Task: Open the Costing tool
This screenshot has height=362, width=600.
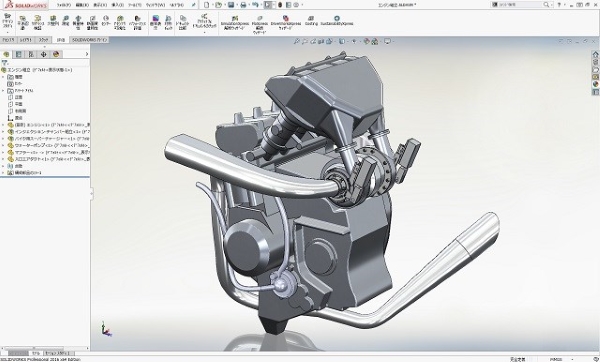Action: coord(311,21)
